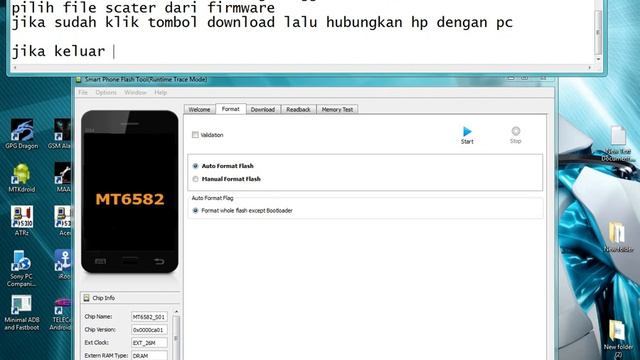Start the format operation
Image resolution: width=640 pixels, height=360 pixels.
pos(467,135)
